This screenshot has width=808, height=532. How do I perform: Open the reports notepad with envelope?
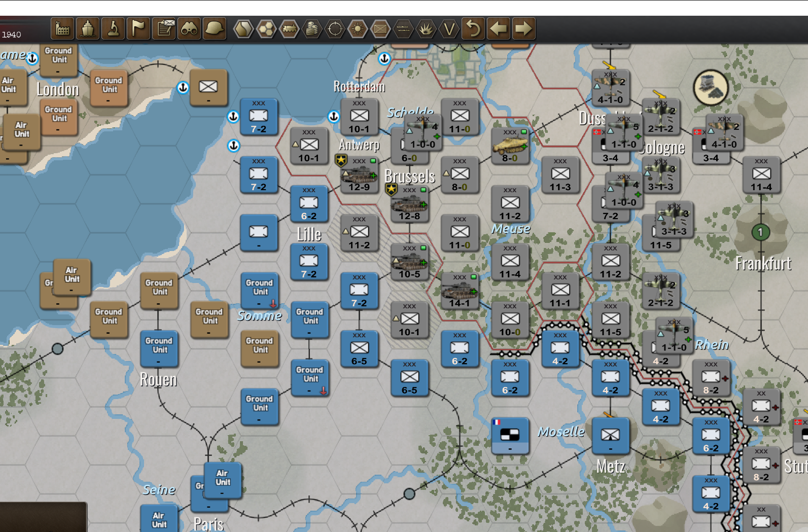pos(164,28)
